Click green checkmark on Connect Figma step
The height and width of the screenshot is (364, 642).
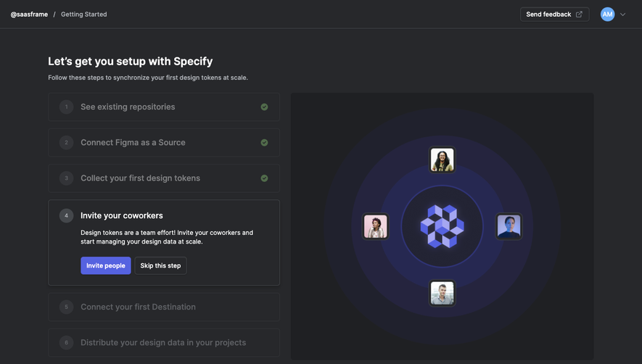pyautogui.click(x=265, y=143)
